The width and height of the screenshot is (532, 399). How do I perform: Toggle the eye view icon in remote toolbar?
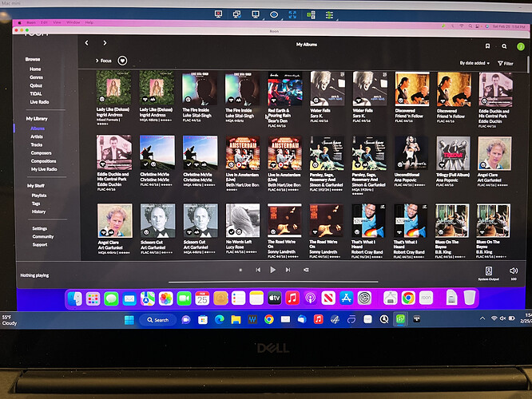tap(274, 14)
